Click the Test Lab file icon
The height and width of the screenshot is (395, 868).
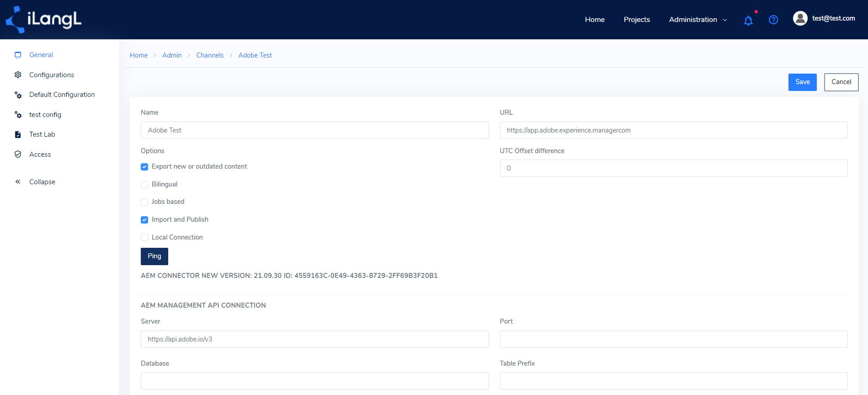click(18, 134)
